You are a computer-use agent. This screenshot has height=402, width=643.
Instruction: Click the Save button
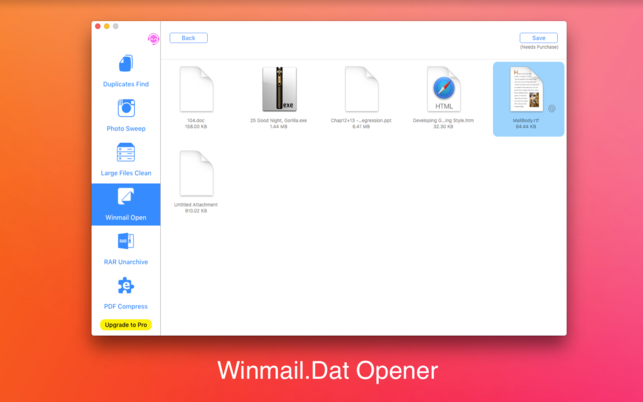tap(538, 38)
